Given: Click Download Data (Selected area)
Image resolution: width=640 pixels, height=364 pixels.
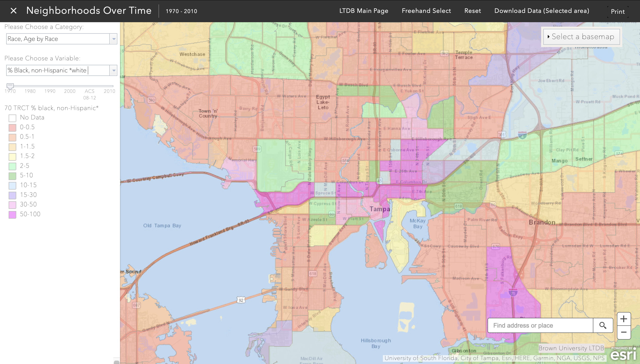Looking at the screenshot, I should click(541, 11).
